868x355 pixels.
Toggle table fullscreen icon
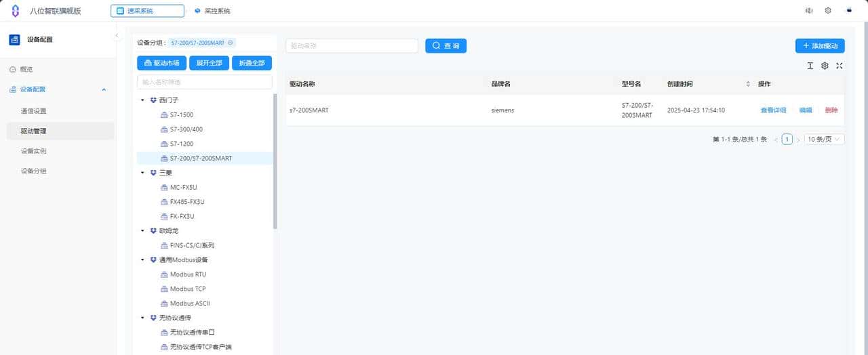pos(840,66)
